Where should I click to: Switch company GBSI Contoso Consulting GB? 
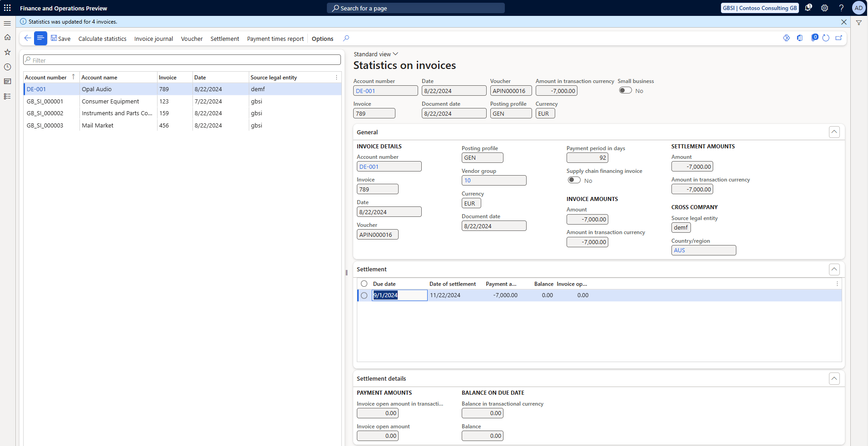coord(759,8)
